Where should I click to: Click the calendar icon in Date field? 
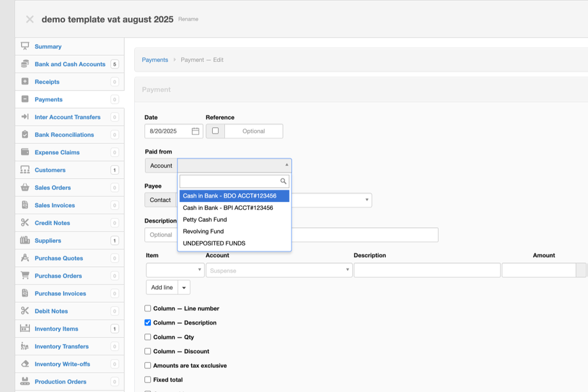[196, 131]
